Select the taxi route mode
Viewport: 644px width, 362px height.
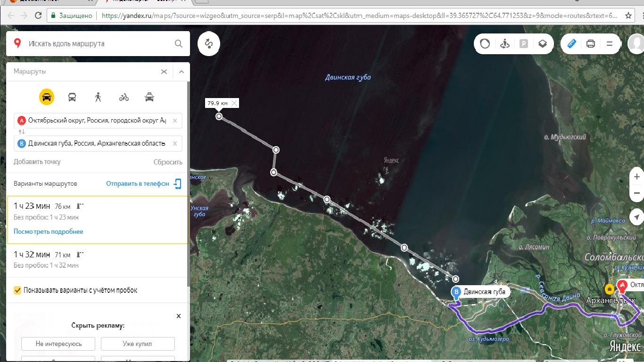(149, 97)
